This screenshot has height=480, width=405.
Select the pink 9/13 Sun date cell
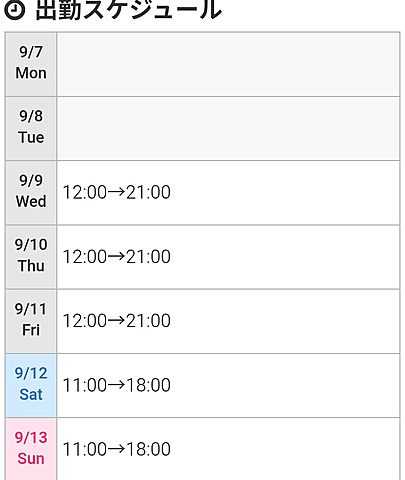coord(31,449)
